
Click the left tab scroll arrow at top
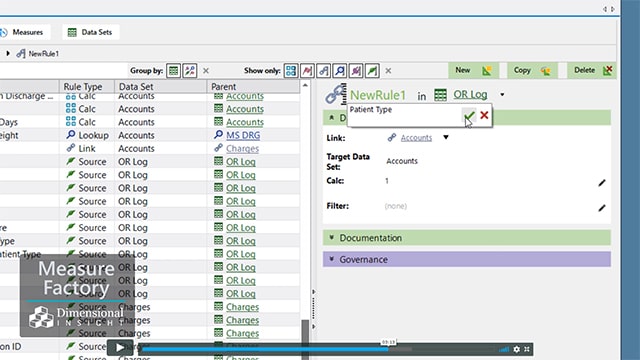pyautogui.click(x=605, y=9)
